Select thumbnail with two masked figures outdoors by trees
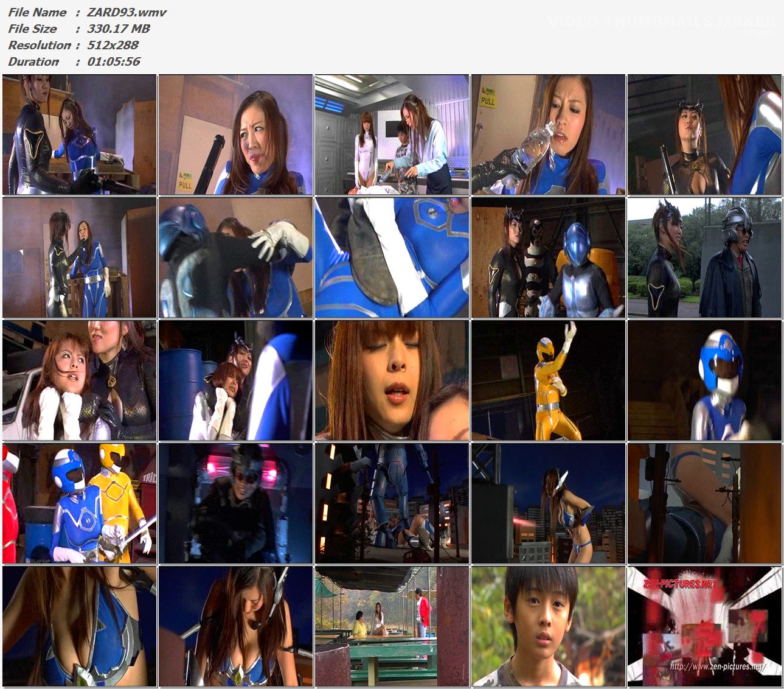The image size is (784, 689). tap(704, 257)
